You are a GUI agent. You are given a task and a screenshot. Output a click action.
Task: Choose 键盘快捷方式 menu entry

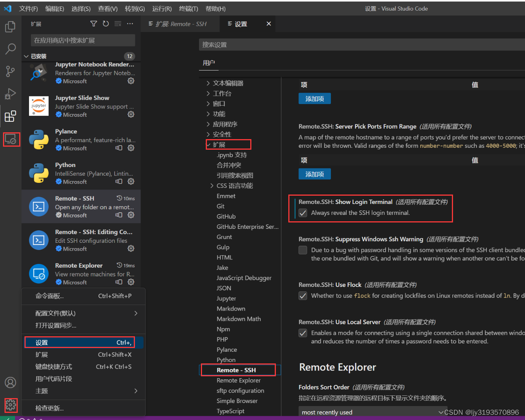coord(84,366)
